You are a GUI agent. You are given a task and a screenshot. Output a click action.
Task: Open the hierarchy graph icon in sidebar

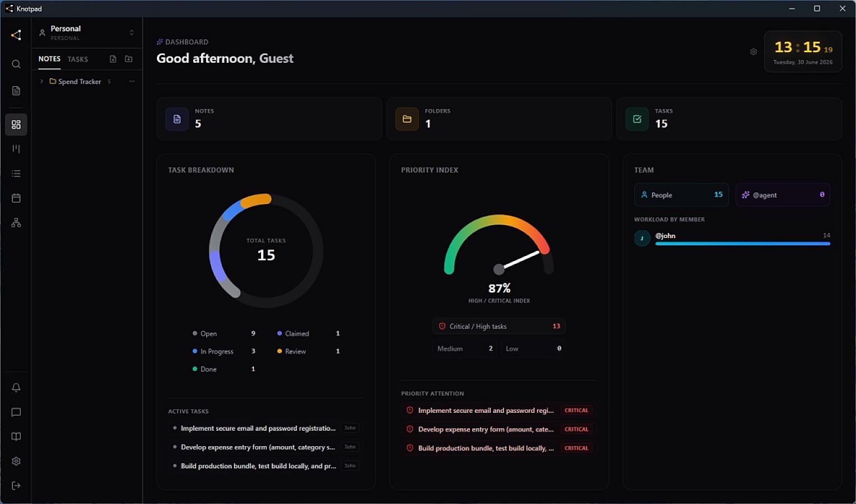coord(16,223)
